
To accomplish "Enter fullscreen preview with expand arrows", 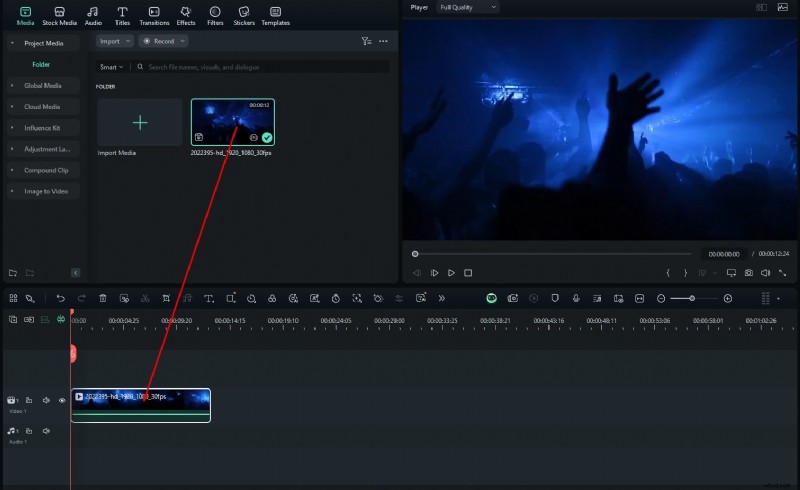I will point(782,273).
